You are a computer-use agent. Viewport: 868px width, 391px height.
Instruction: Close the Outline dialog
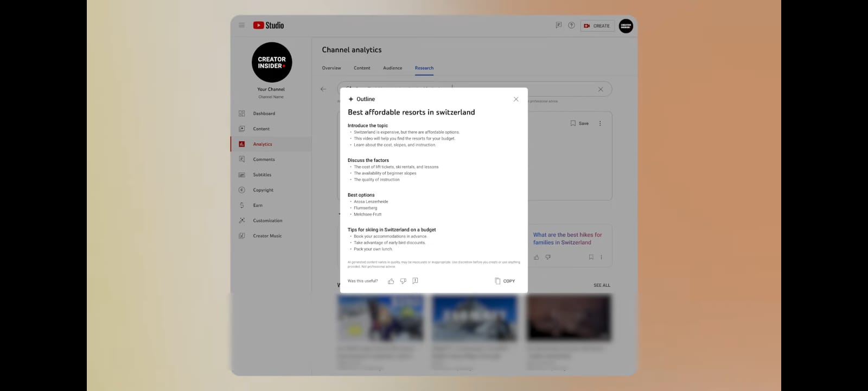point(516,99)
